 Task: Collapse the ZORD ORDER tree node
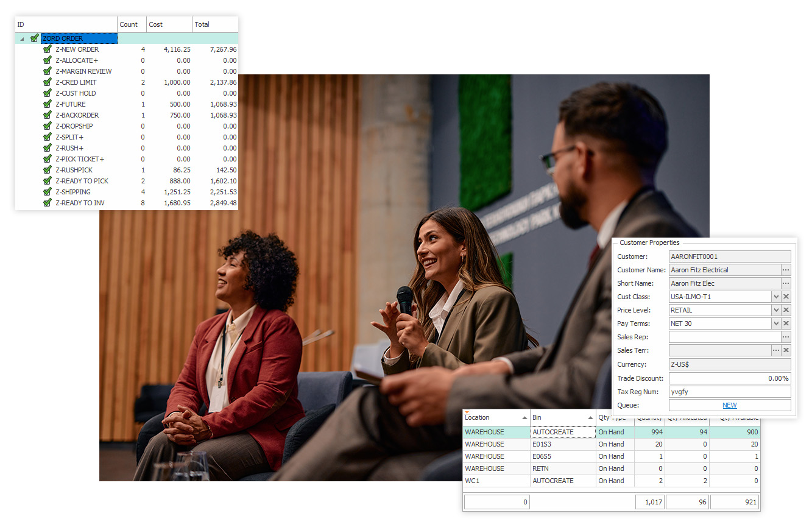click(23, 38)
